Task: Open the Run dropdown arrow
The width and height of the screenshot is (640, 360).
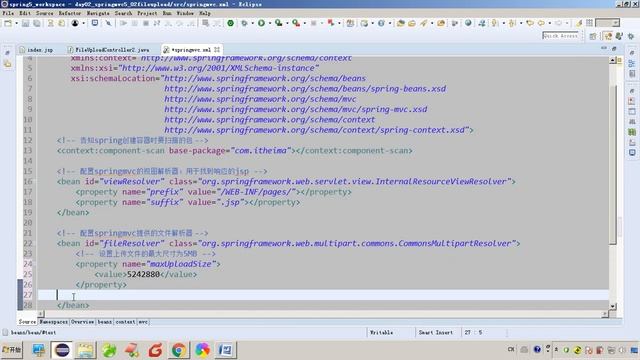Action: tap(269, 23)
